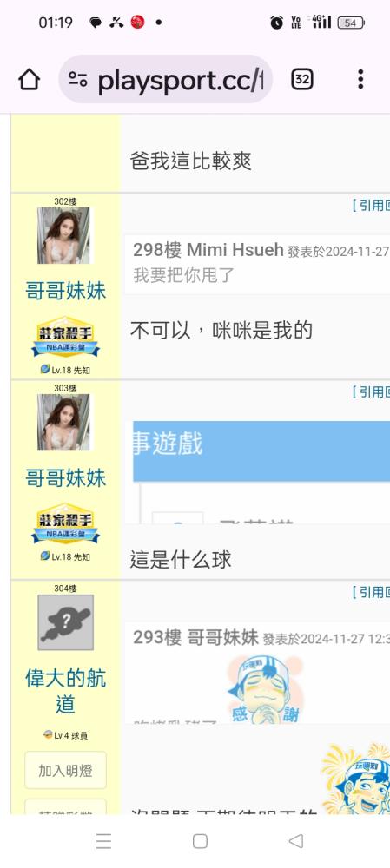Click the 加入明燈 button

pyautogui.click(x=65, y=770)
